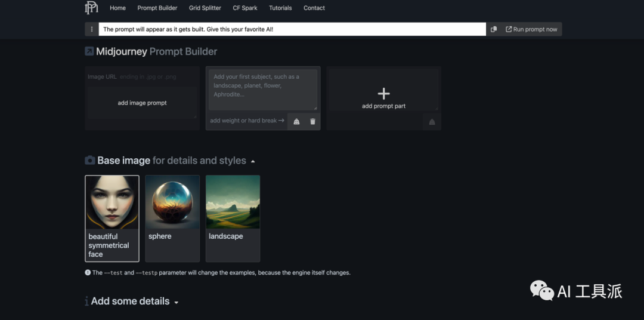644x320 pixels.
Task: Select the beautiful symmetrical face base image
Action: pyautogui.click(x=112, y=219)
